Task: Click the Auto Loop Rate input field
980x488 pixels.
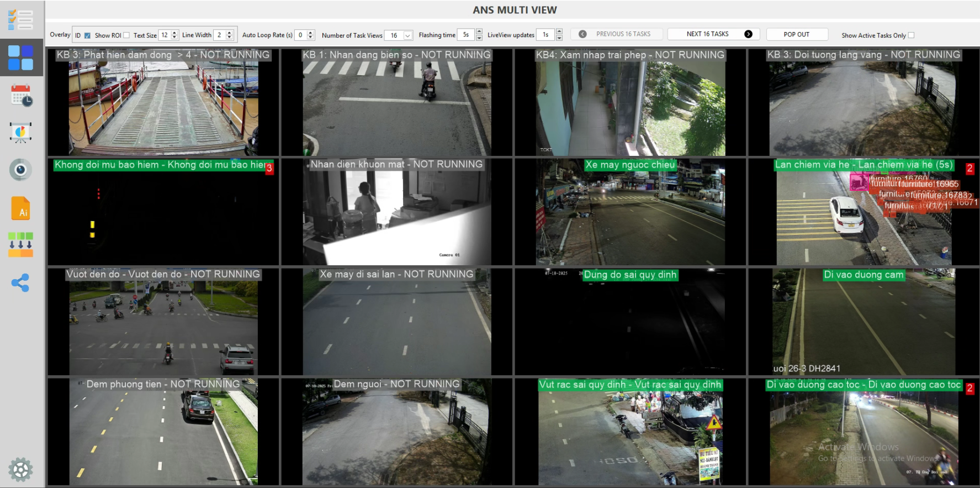Action: [x=301, y=35]
